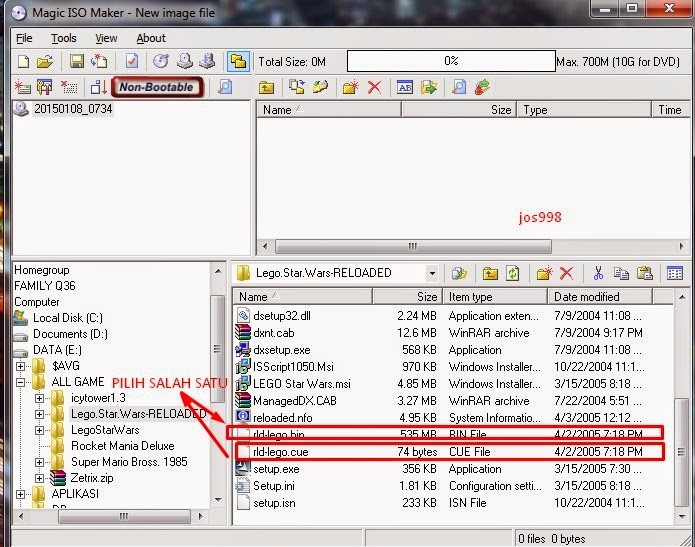Click the paste clipboard icon in the local browser toolbar

644,273
